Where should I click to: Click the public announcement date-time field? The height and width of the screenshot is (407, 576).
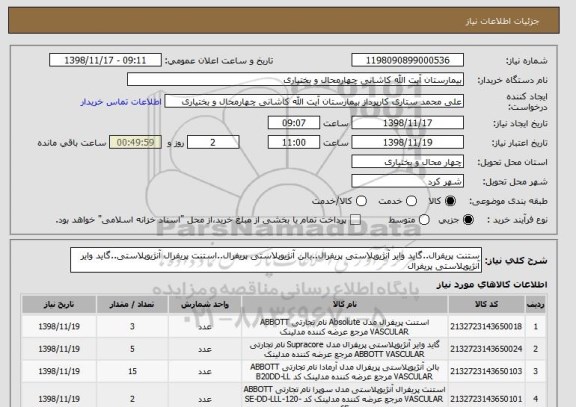click(105, 60)
